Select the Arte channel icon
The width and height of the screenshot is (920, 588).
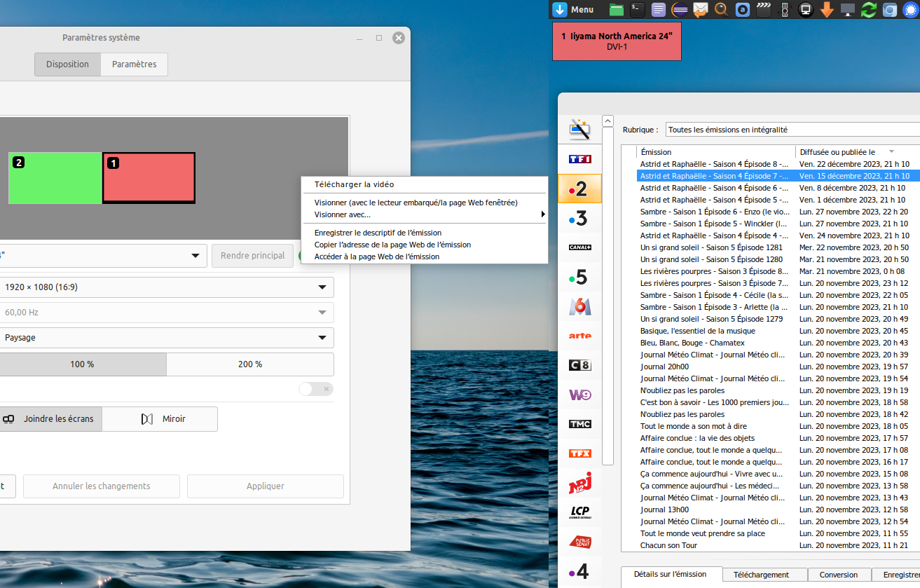[x=579, y=336]
